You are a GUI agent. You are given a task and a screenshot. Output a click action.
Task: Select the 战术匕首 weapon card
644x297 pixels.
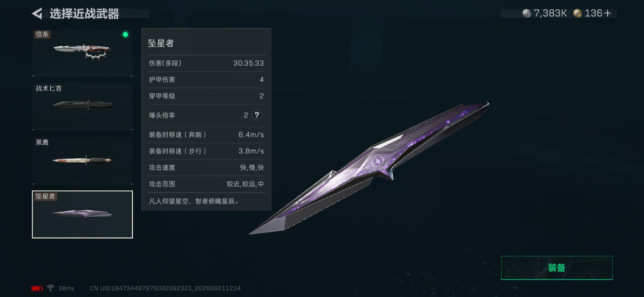tap(83, 107)
